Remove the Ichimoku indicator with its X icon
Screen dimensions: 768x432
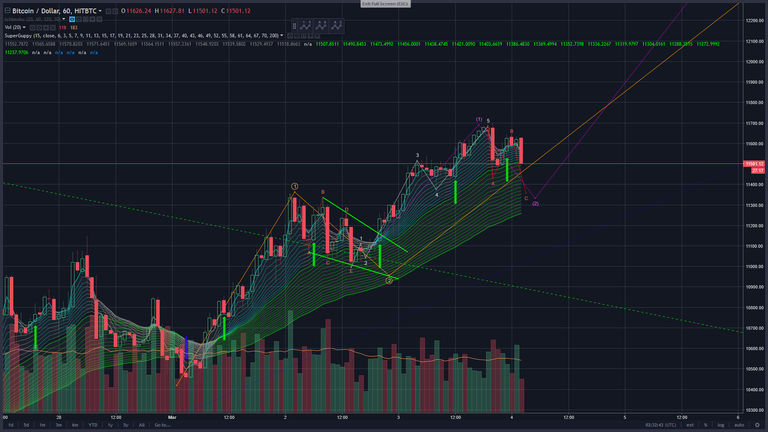click(99, 19)
